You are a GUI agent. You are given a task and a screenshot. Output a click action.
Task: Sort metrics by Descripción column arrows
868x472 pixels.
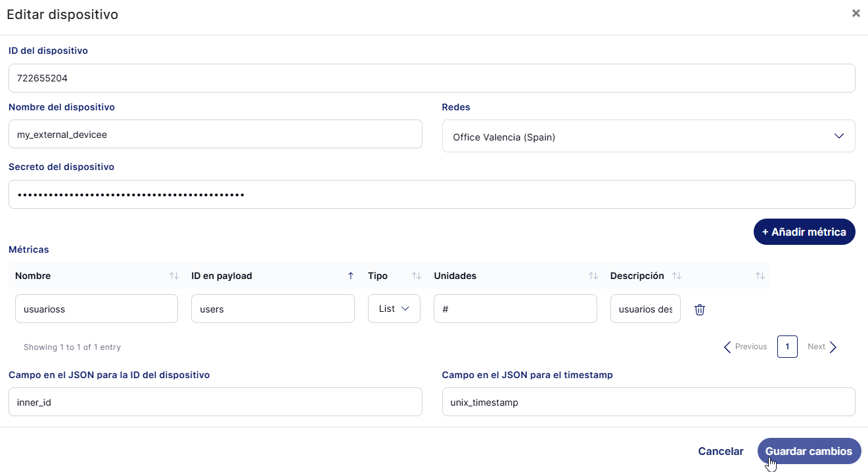coord(677,276)
